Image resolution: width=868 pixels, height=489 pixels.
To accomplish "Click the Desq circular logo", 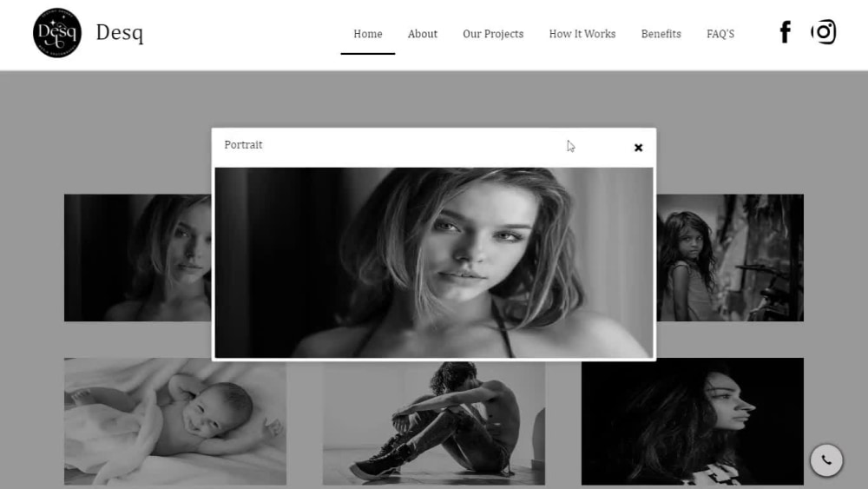I will coord(57,33).
